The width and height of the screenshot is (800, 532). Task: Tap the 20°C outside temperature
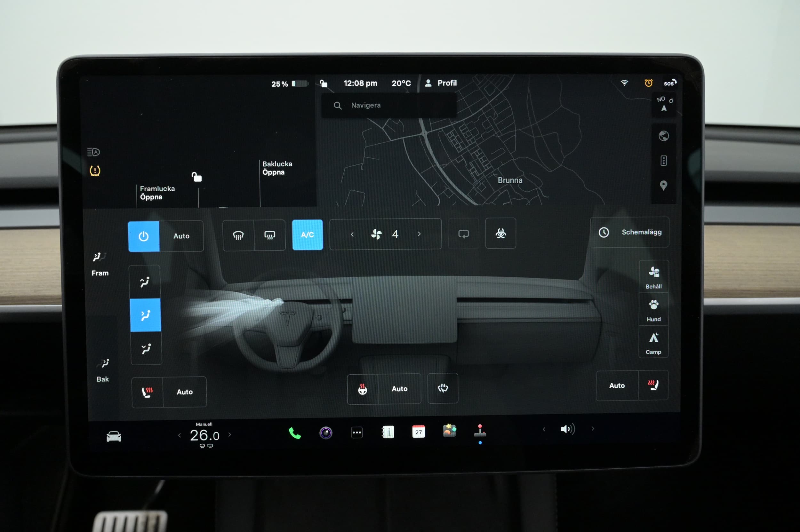point(401,83)
